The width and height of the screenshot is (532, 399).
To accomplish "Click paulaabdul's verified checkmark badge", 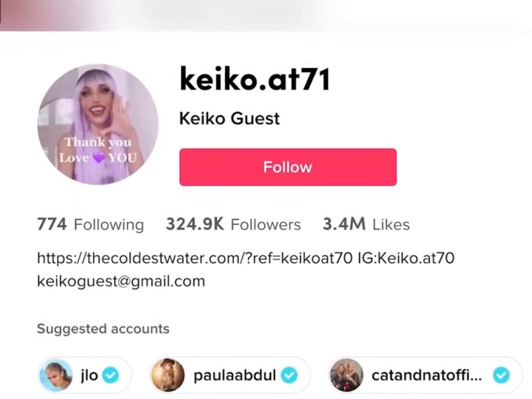I will 289,375.
